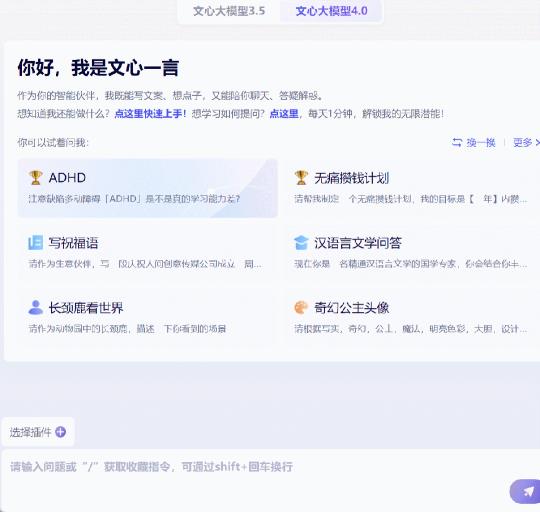Click the 换一换 text to shuffle suggestions
The height and width of the screenshot is (512, 540).
tap(481, 142)
